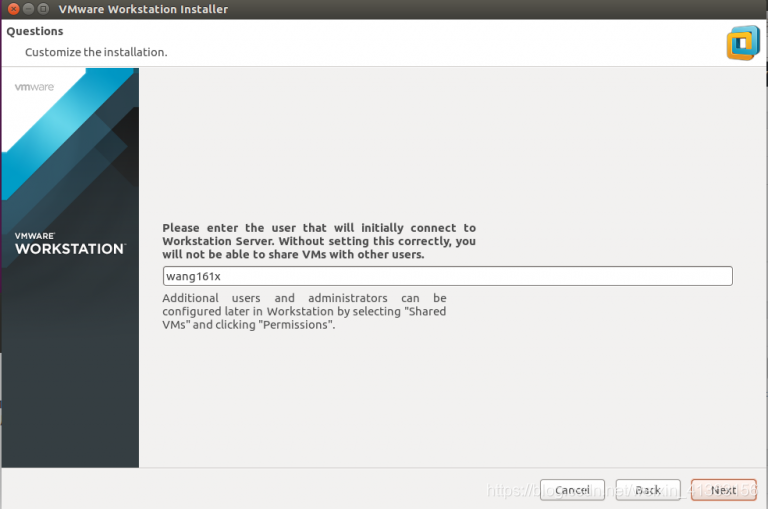768x509 pixels.
Task: Minimize the installer window
Action: pos(28,9)
